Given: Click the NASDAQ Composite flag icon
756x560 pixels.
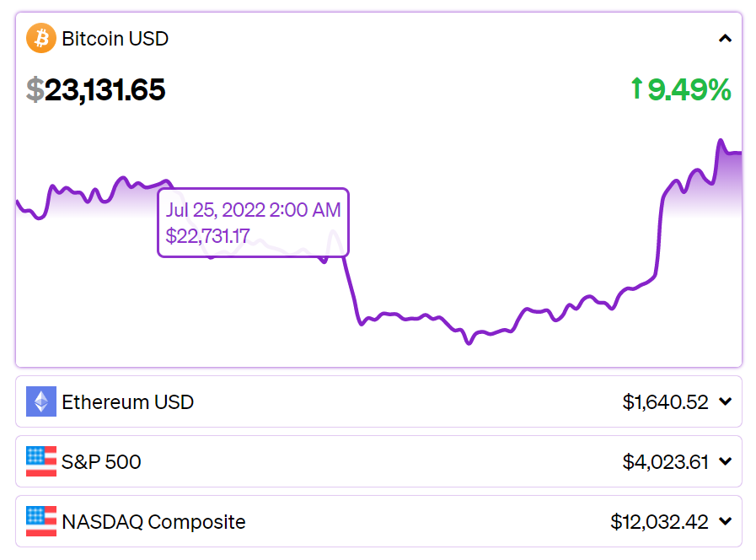Looking at the screenshot, I should 40,521.
